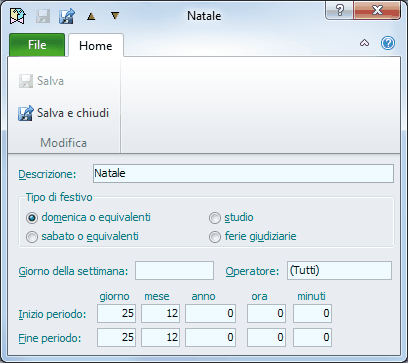
Task: Click the title bar help question button
Action: coord(339,11)
